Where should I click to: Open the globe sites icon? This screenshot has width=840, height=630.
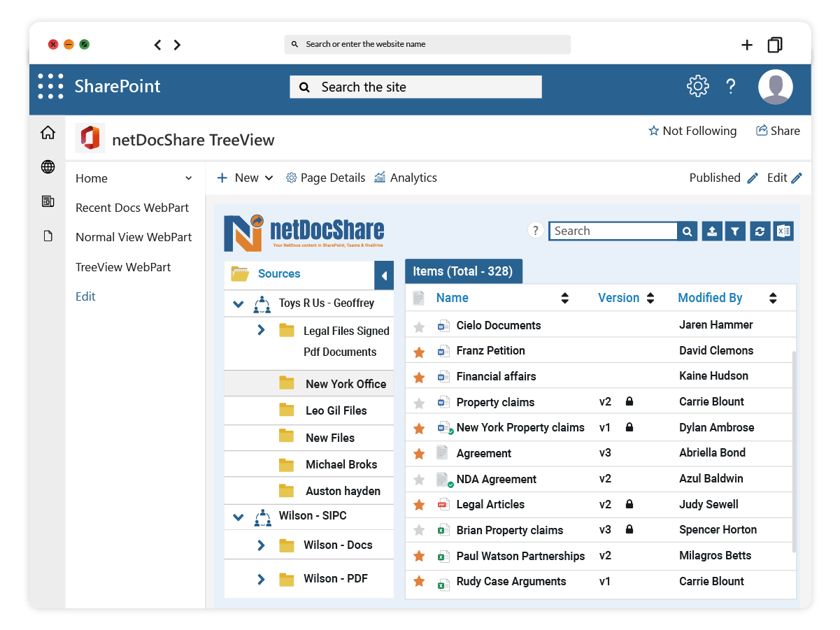click(48, 166)
